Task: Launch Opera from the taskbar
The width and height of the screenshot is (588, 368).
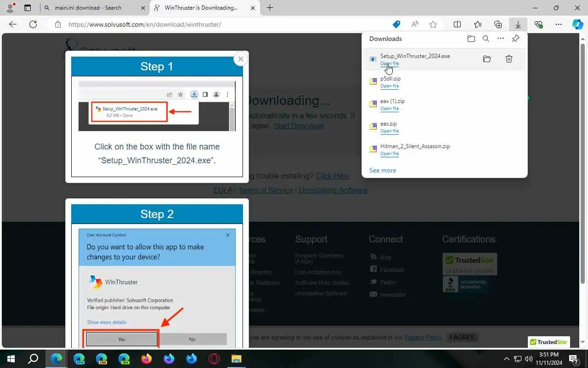Action: pyautogui.click(x=214, y=359)
